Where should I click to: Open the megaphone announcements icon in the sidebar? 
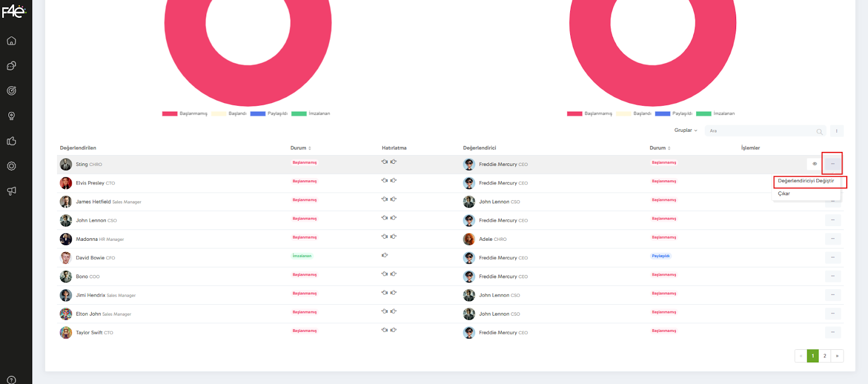click(11, 191)
